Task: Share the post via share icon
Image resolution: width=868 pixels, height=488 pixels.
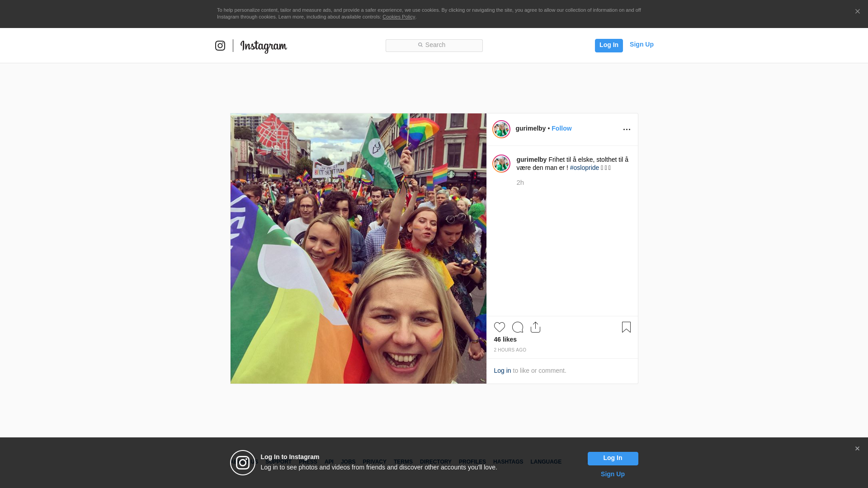Action: pos(535,327)
